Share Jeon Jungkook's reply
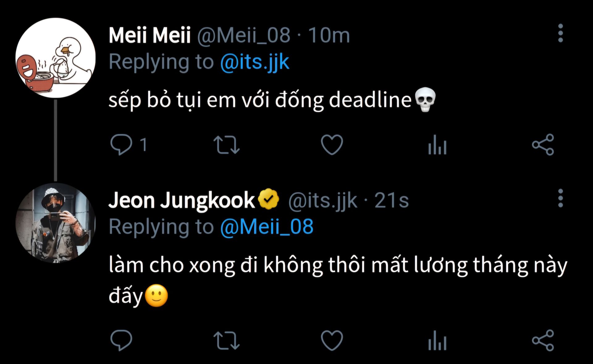This screenshot has width=593, height=364. coord(543,340)
